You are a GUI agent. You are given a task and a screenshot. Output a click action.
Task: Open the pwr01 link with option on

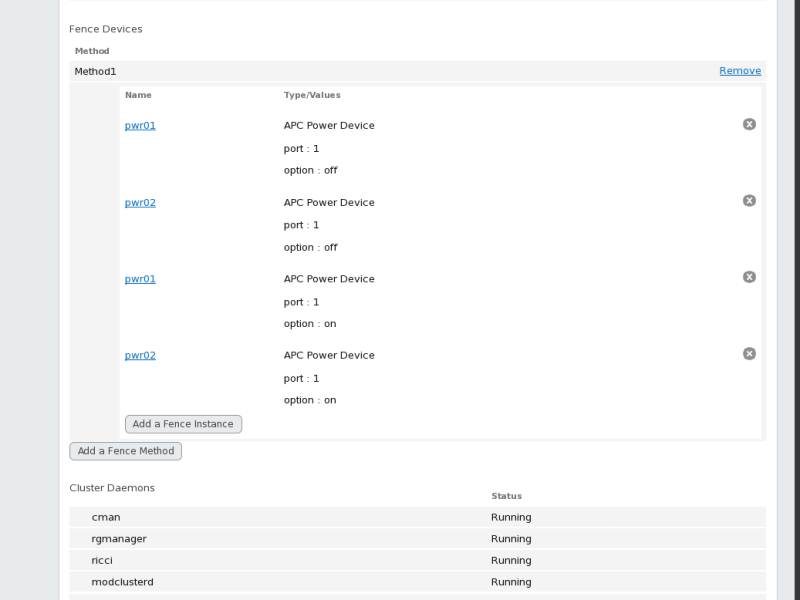click(140, 279)
